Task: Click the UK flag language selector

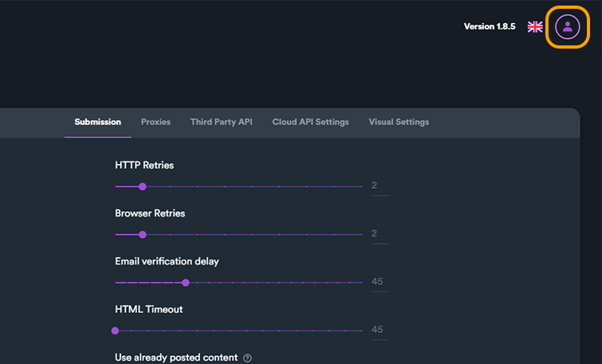Action: tap(535, 26)
